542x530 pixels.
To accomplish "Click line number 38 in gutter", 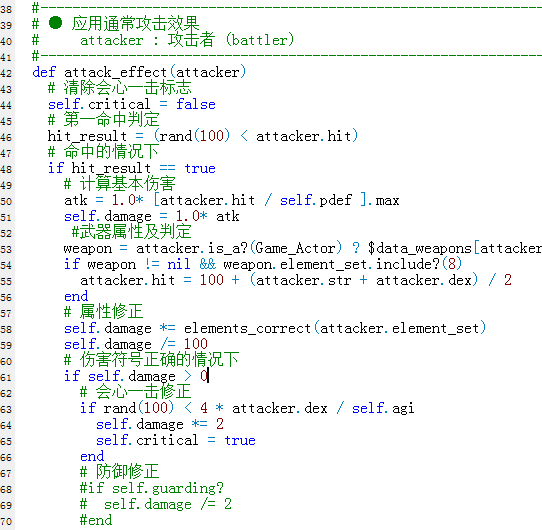I will (x=6, y=10).
